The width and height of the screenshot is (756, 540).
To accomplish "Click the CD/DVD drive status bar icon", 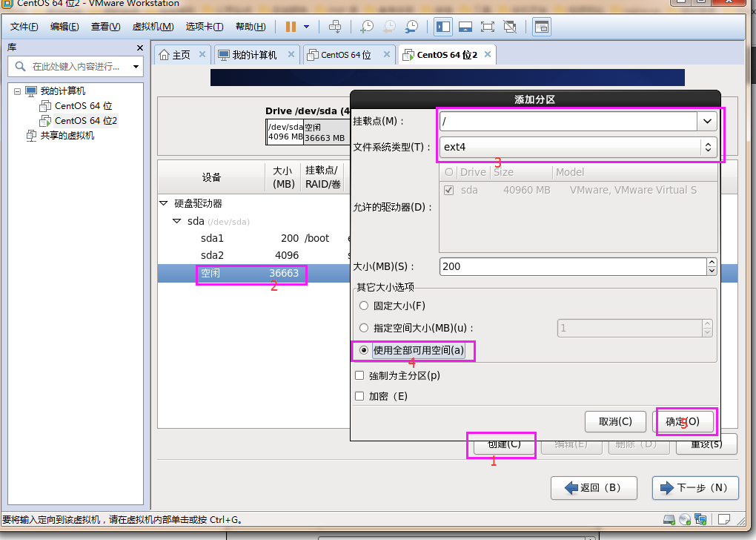I will pos(684,519).
